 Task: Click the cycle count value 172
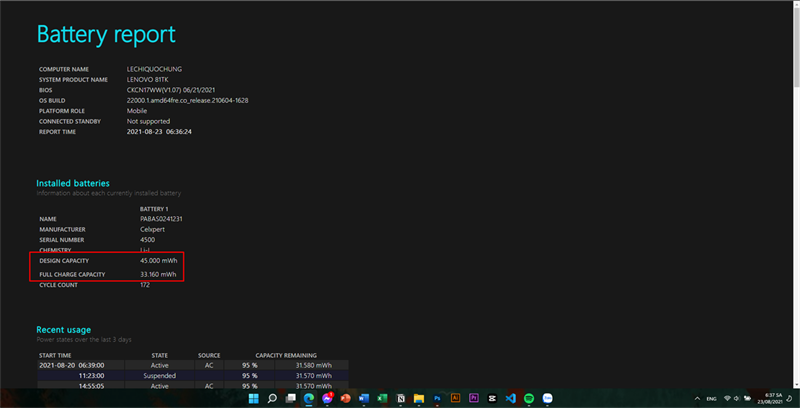click(x=145, y=285)
